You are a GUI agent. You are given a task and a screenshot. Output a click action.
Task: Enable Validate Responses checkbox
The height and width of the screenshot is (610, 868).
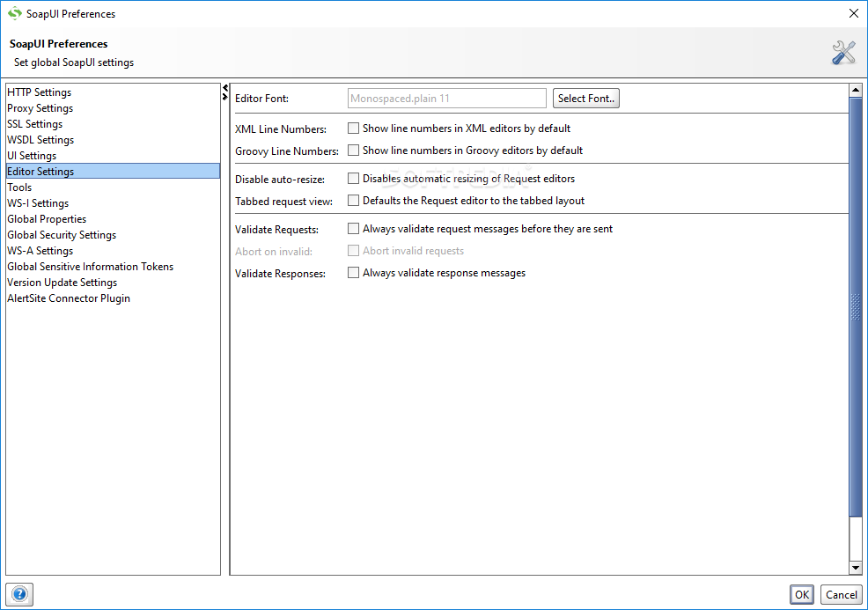(353, 272)
